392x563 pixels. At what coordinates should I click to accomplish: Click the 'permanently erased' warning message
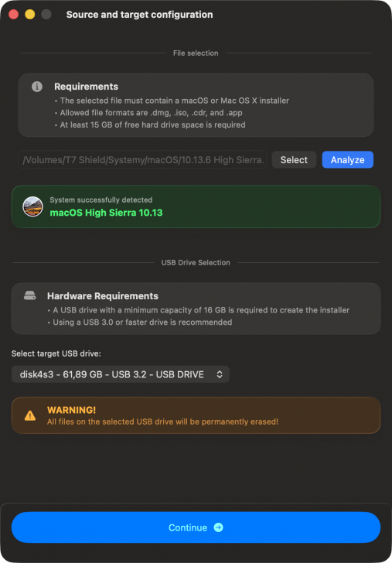(x=162, y=421)
